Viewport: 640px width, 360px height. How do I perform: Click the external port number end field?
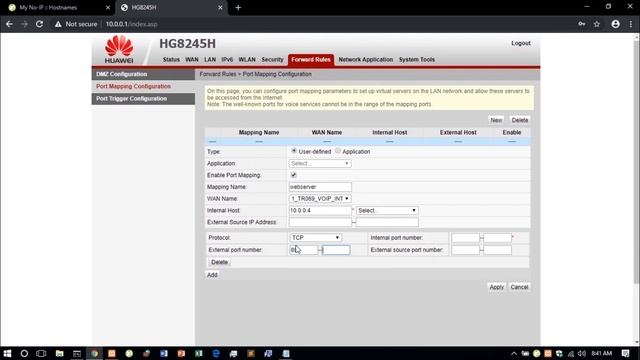coord(336,250)
